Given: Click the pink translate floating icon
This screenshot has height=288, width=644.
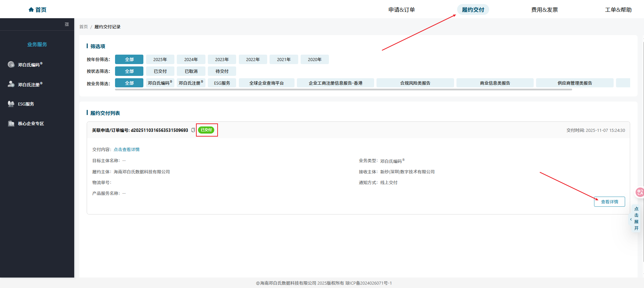Looking at the screenshot, I should (639, 192).
